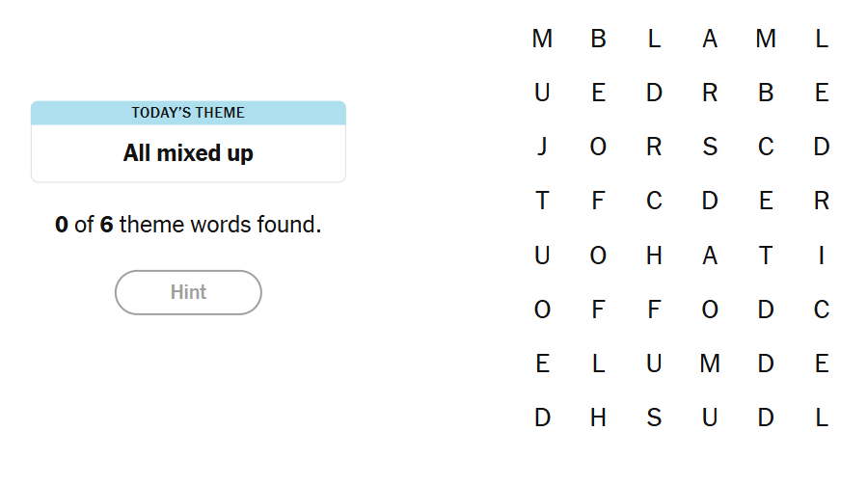Pick the letter R in the second row
This screenshot has width=868, height=485.
[710, 94]
